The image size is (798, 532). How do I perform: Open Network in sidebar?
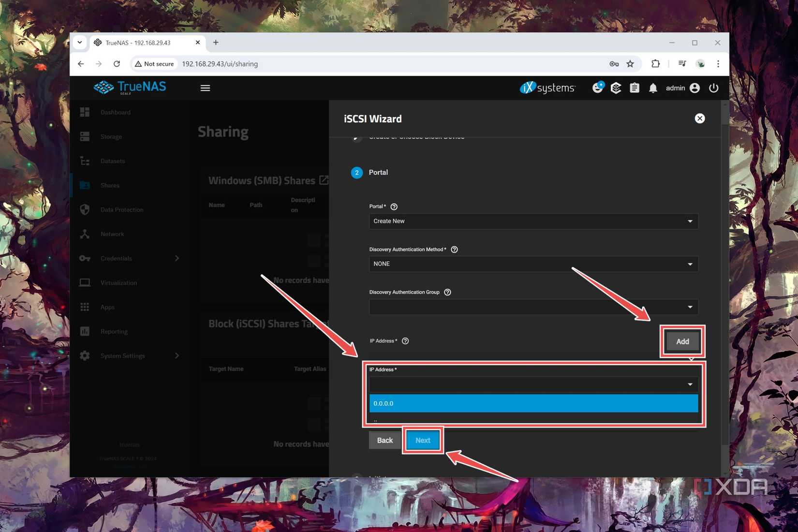[x=112, y=234]
